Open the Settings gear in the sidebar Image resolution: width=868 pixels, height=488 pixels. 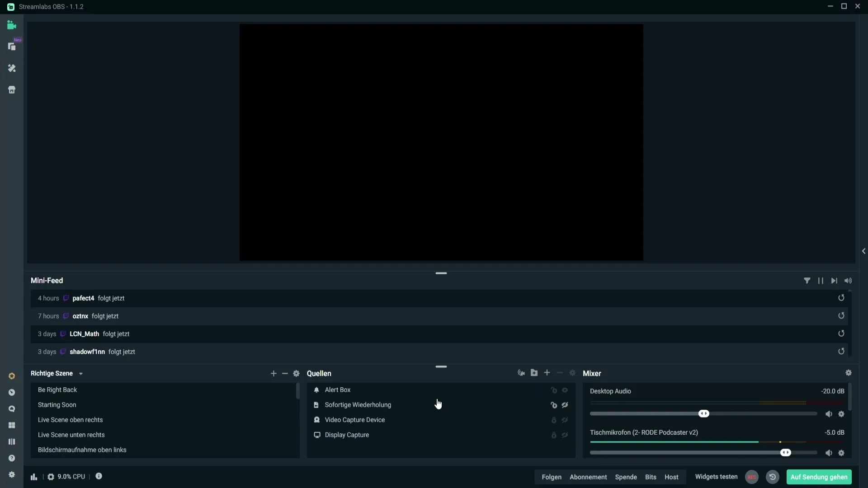click(12, 474)
